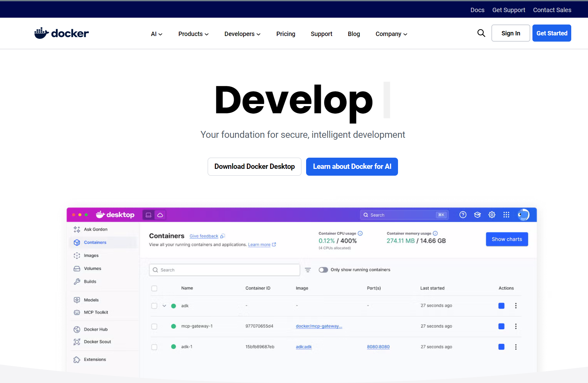This screenshot has height=383, width=588.
Task: Check the adk row checkbox
Action: pyautogui.click(x=154, y=306)
